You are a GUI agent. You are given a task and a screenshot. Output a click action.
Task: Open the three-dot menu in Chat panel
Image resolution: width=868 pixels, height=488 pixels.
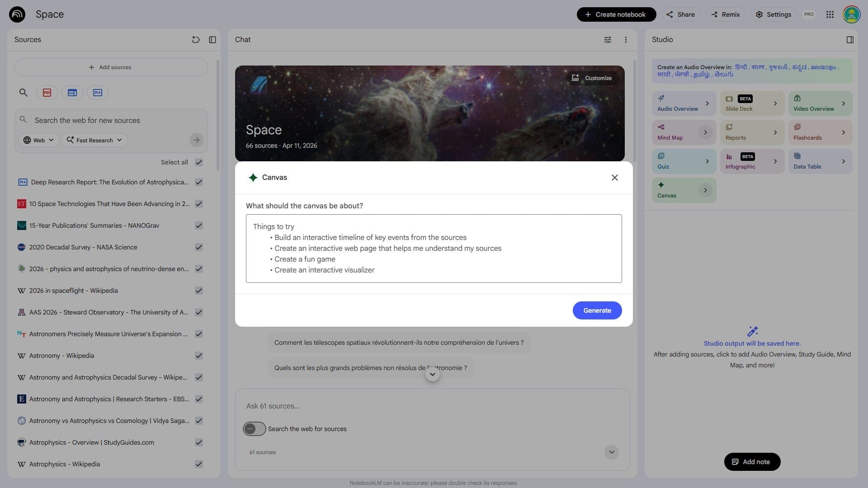coord(626,40)
